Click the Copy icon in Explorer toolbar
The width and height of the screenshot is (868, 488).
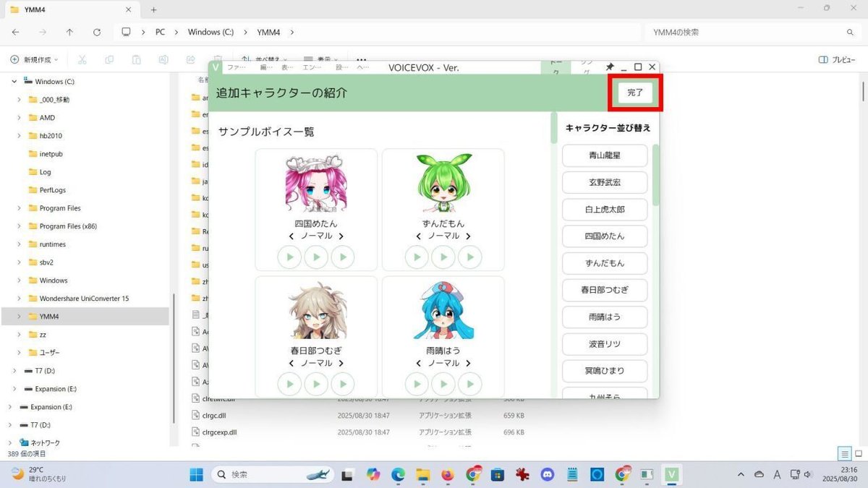click(x=109, y=59)
